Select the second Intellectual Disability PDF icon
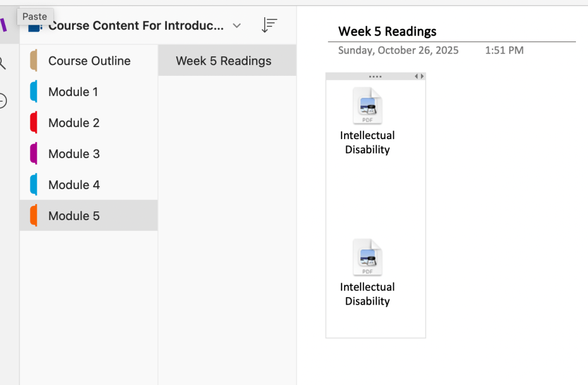 (x=367, y=258)
